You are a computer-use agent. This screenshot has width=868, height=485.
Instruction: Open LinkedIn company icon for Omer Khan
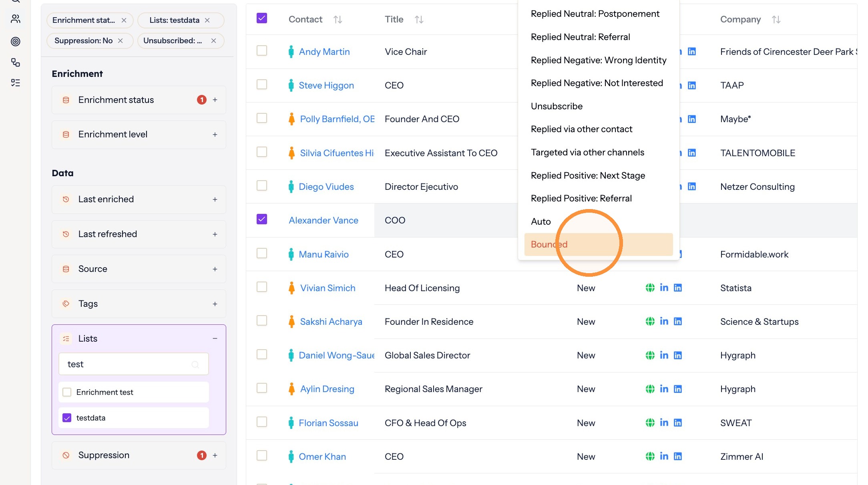[678, 456]
